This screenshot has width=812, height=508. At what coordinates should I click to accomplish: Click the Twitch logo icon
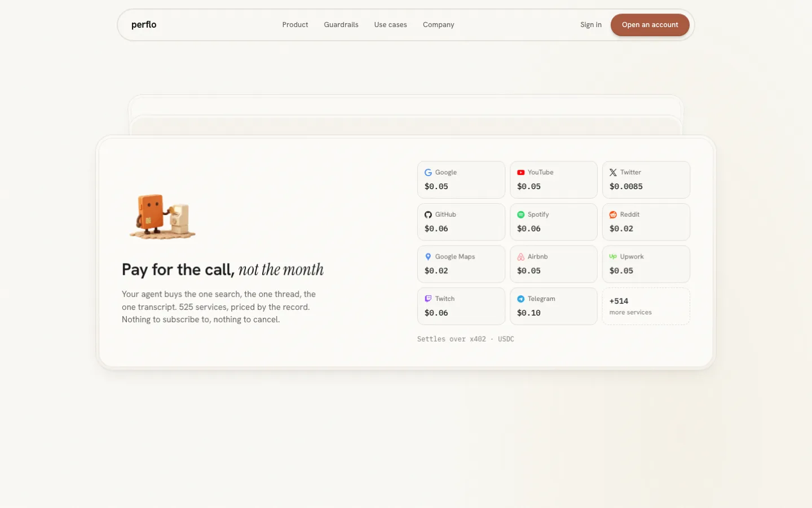[x=428, y=299]
